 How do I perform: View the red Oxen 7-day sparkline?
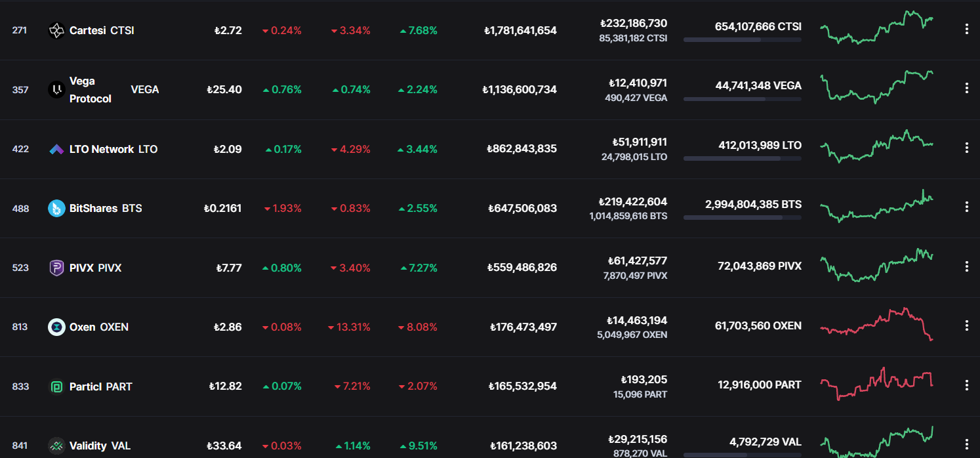pyautogui.click(x=876, y=324)
